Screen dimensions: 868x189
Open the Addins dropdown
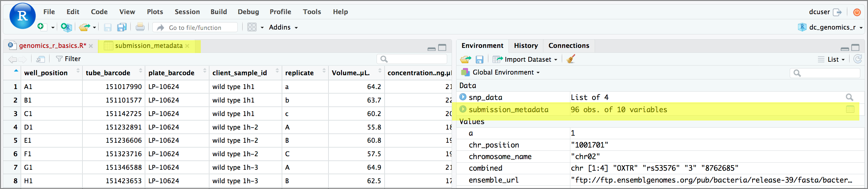point(283,27)
